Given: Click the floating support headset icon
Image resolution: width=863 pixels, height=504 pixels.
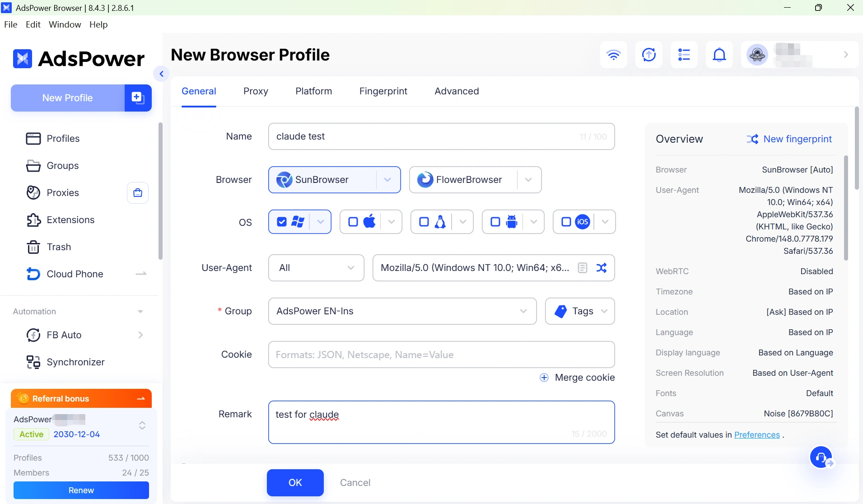Looking at the screenshot, I should pyautogui.click(x=821, y=457).
